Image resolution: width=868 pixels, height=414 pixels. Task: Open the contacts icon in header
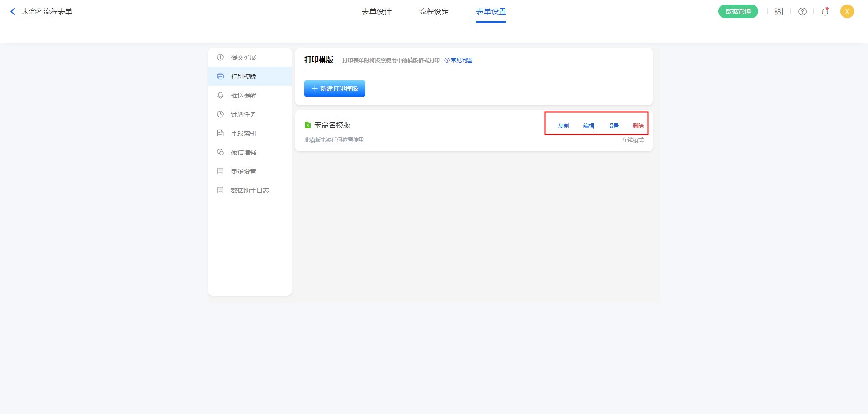pyautogui.click(x=778, y=12)
